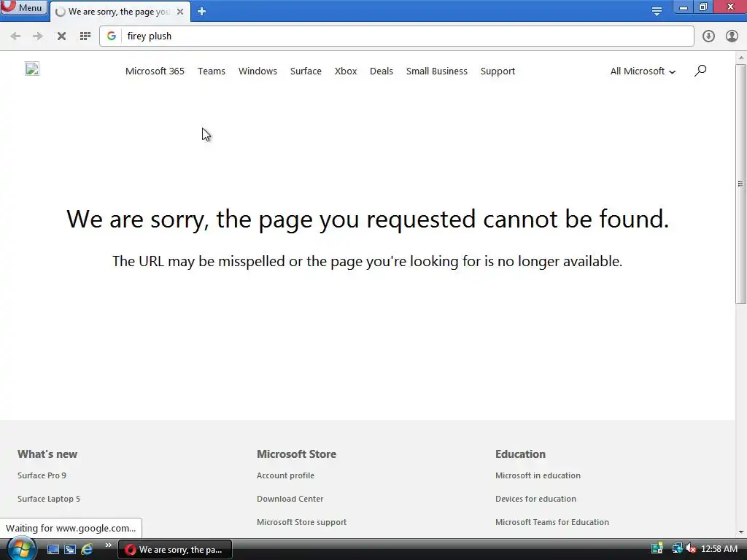
Task: Click the scrollbar up arrow
Action: [741, 58]
